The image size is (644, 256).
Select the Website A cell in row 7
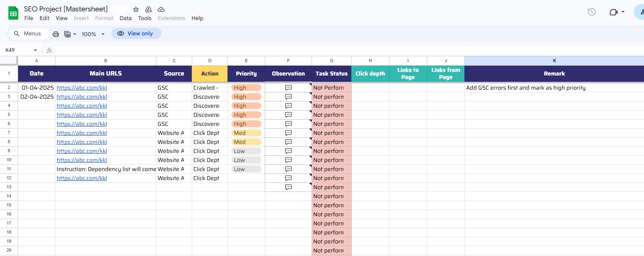point(174,133)
